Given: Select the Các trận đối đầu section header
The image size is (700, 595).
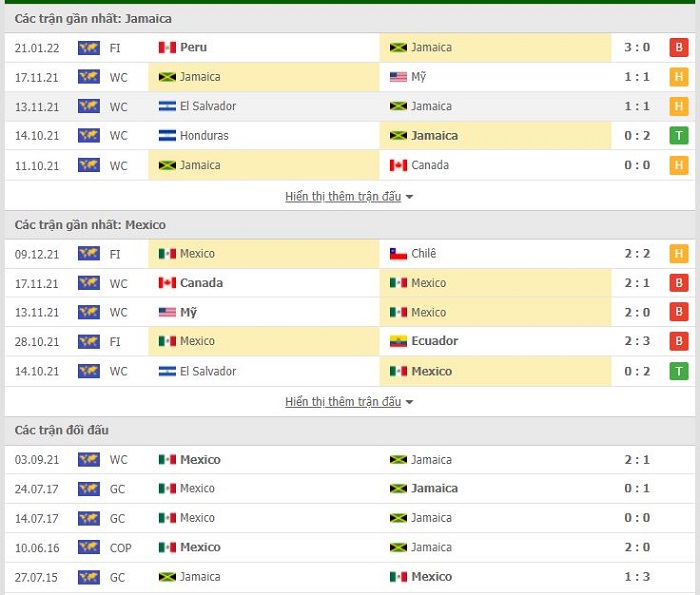Looking at the screenshot, I should (x=62, y=430).
